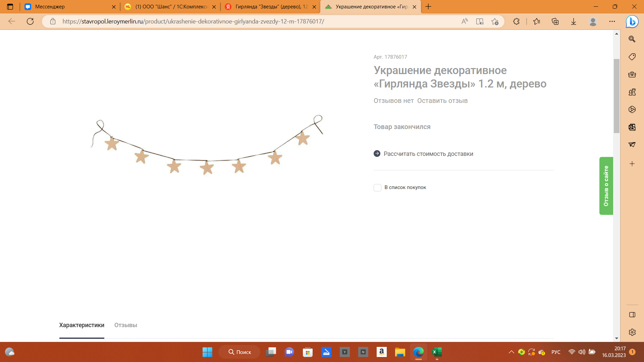Click the 'Оставить отзыв' link
Image resolution: width=644 pixels, height=362 pixels.
(x=442, y=101)
